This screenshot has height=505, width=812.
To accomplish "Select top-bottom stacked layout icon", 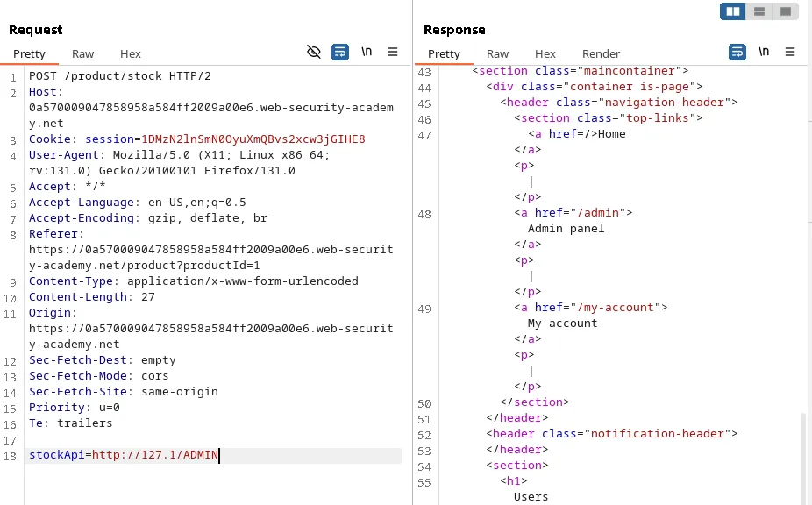I will point(759,11).
